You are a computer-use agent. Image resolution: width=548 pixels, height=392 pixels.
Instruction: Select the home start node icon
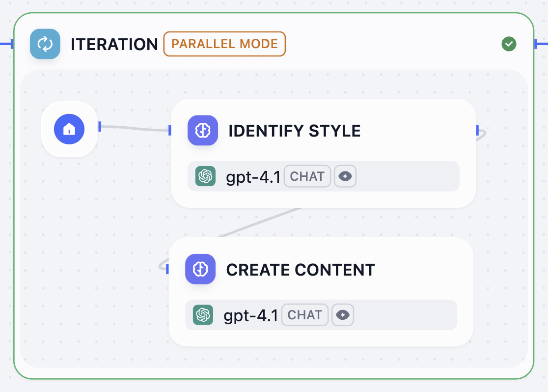point(69,129)
